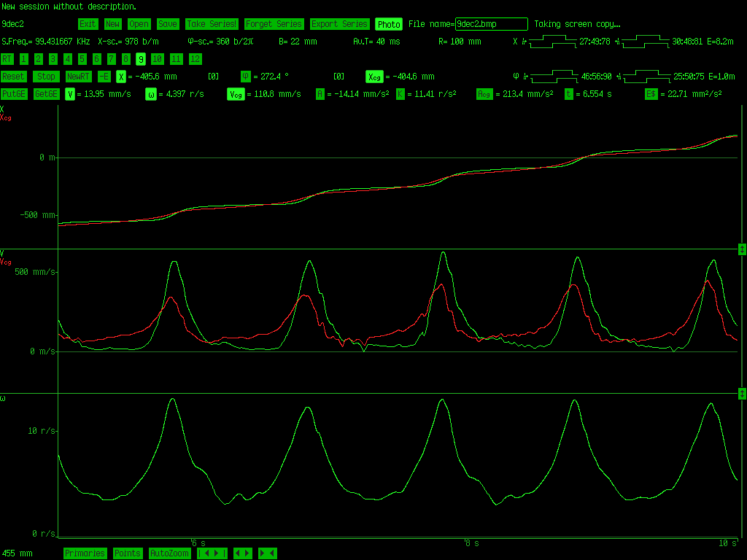Viewport: 747px width, 560px height.
Task: Click the compress-inward double arrows icon
Action: pyautogui.click(x=268, y=553)
